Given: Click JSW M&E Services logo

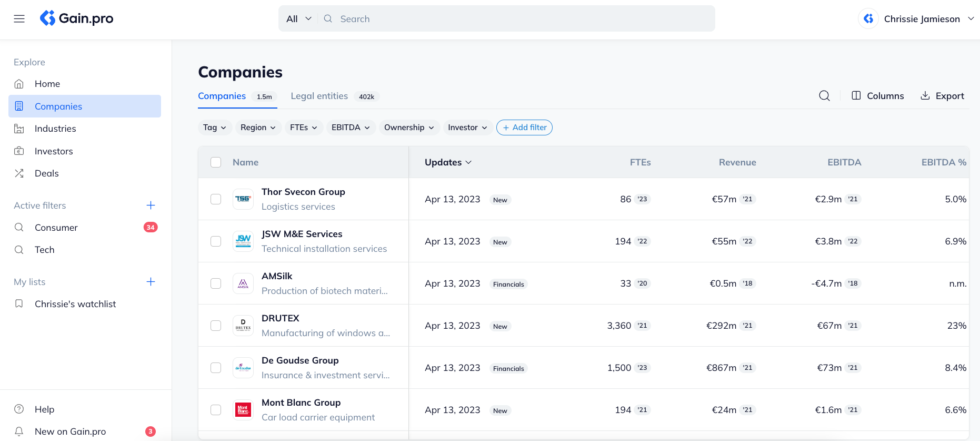Looking at the screenshot, I should click(x=243, y=241).
